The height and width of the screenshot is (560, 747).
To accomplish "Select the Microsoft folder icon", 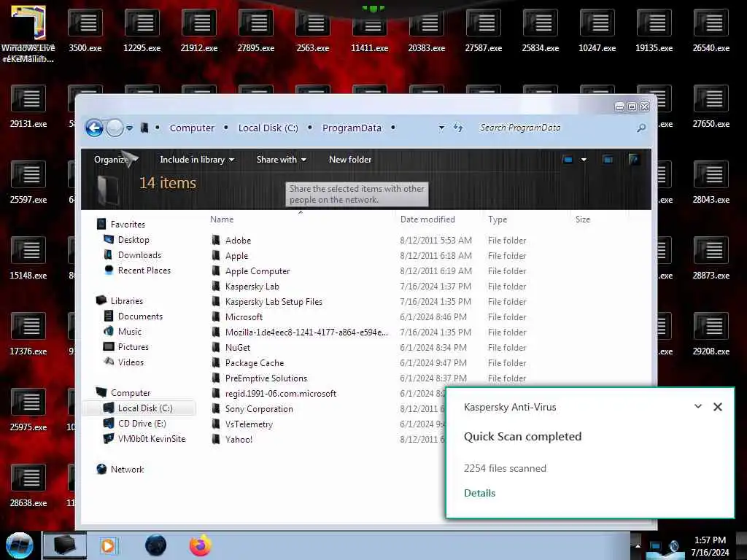I will (216, 316).
